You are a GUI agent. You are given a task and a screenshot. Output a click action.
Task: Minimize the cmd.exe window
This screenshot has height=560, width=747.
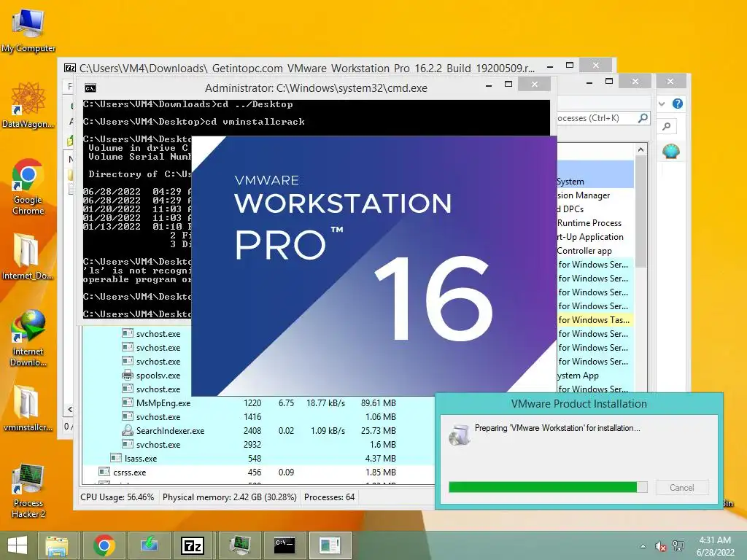click(488, 85)
